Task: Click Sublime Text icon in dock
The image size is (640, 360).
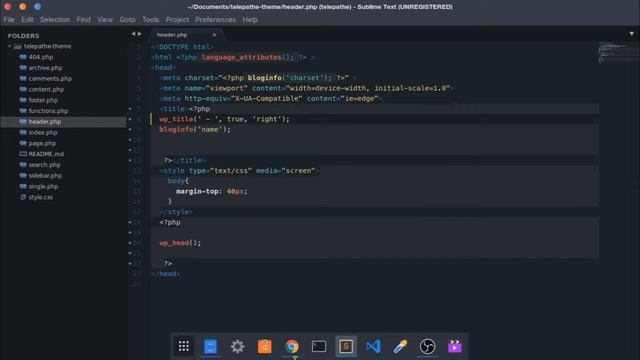Action: pos(346,346)
